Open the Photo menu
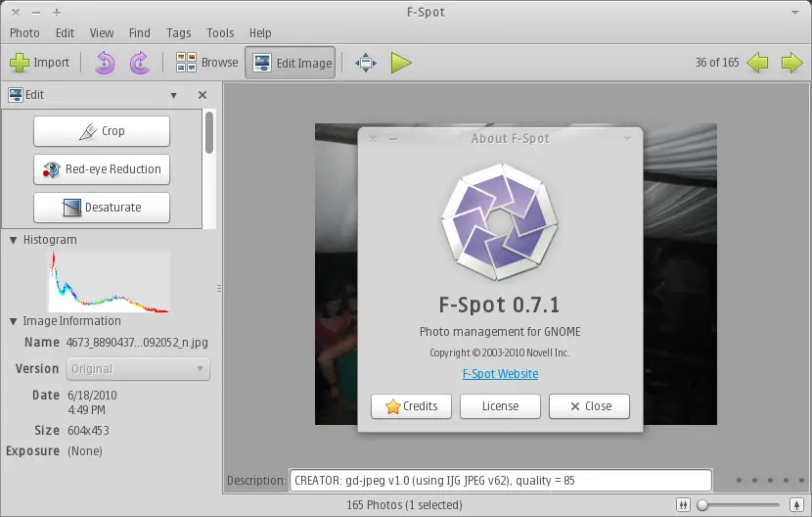This screenshot has width=812, height=517. 24,33
